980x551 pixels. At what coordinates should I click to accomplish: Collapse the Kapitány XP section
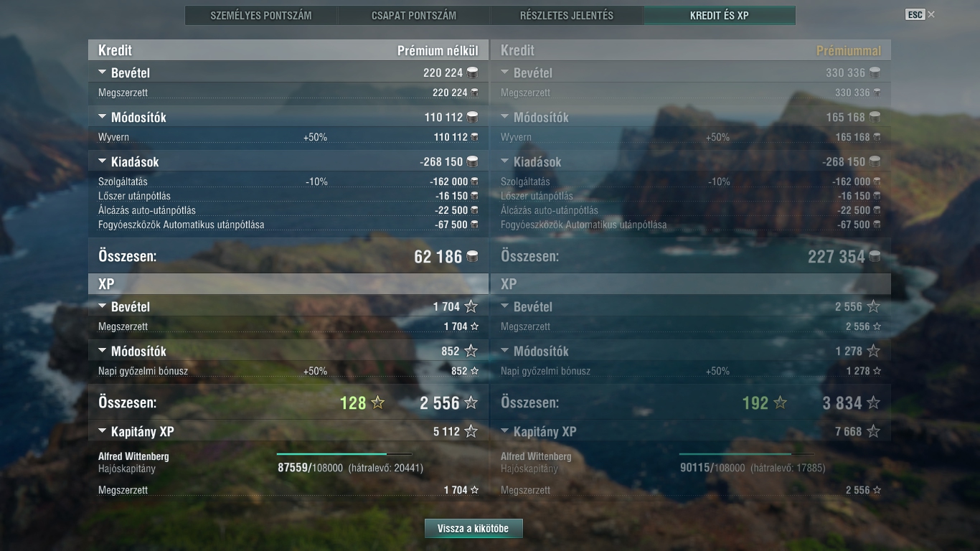pyautogui.click(x=103, y=431)
